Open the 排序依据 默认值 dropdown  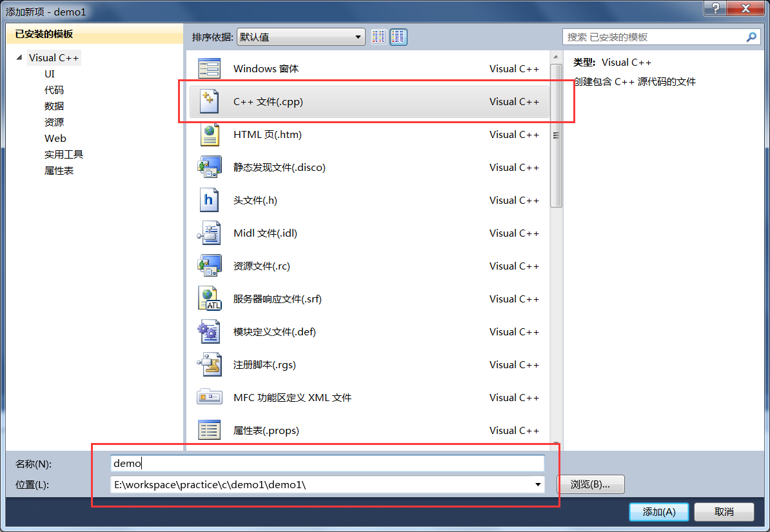click(x=301, y=37)
